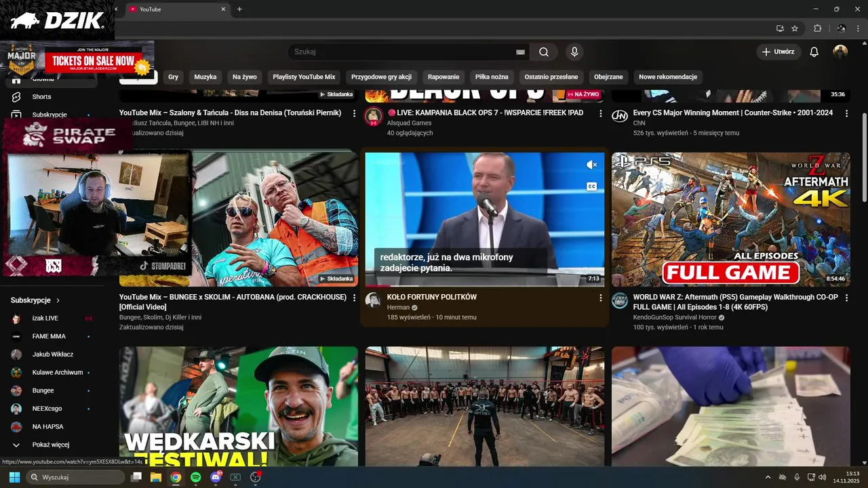Unmute the KOŁO FORTUNY POLITYKÓW preview

click(x=591, y=165)
